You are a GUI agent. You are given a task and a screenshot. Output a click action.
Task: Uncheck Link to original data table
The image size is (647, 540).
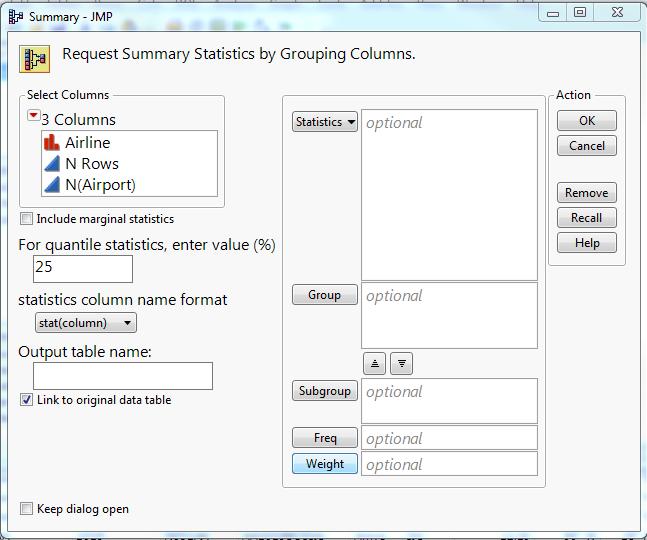(x=27, y=400)
